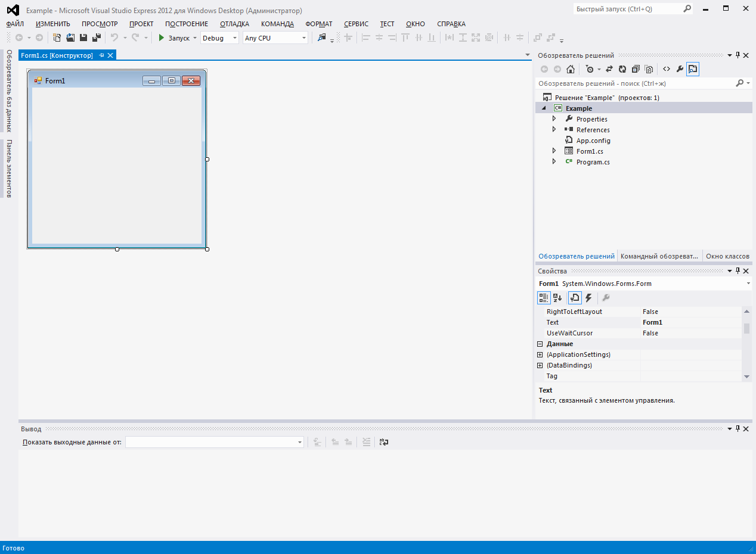Collapse the Example project node

coord(543,108)
